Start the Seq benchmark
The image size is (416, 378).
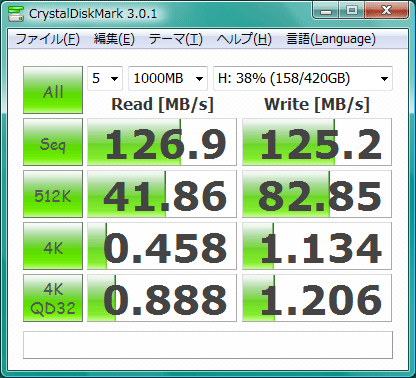(53, 142)
